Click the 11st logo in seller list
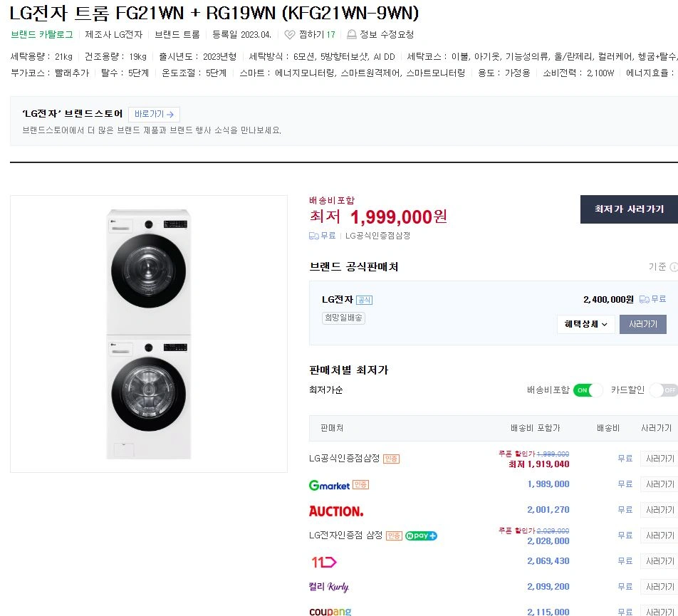 coord(323,562)
